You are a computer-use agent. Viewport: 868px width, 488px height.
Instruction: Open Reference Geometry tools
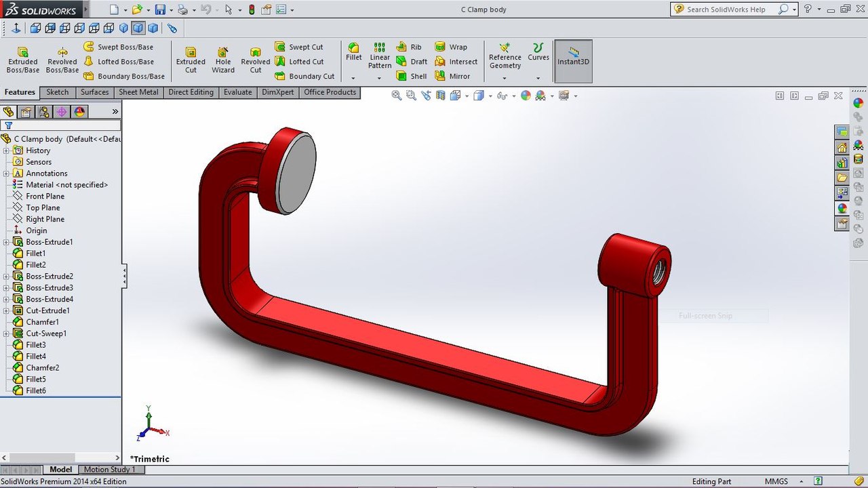point(505,56)
